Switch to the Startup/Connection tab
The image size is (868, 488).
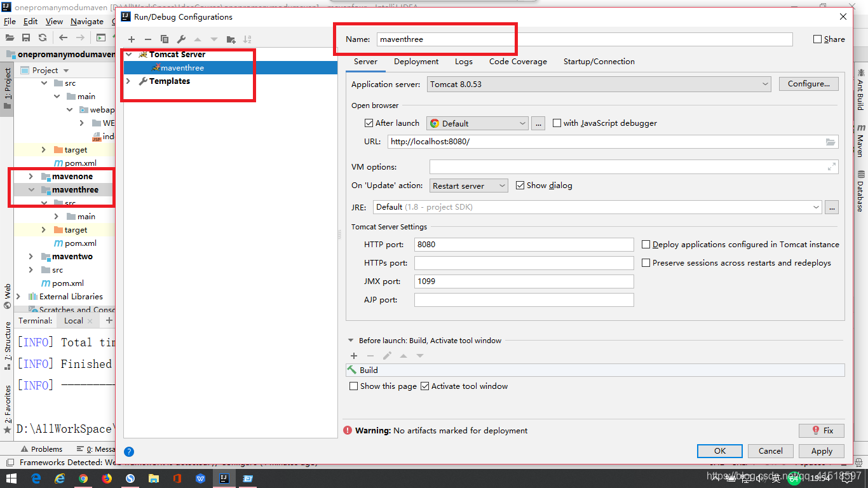click(599, 62)
